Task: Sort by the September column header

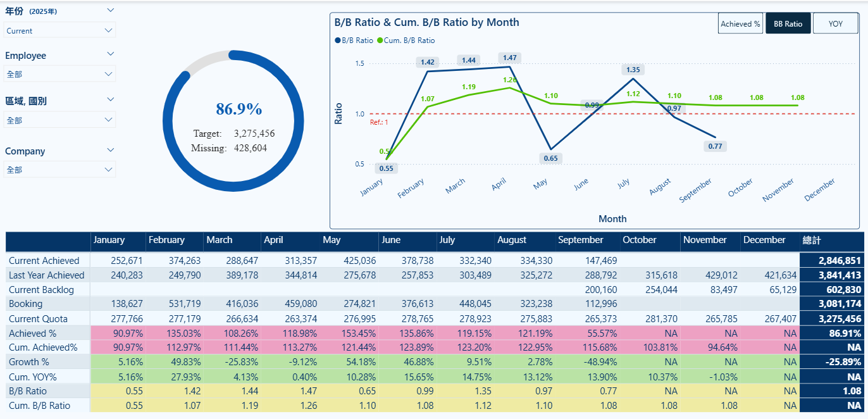Action: [581, 240]
